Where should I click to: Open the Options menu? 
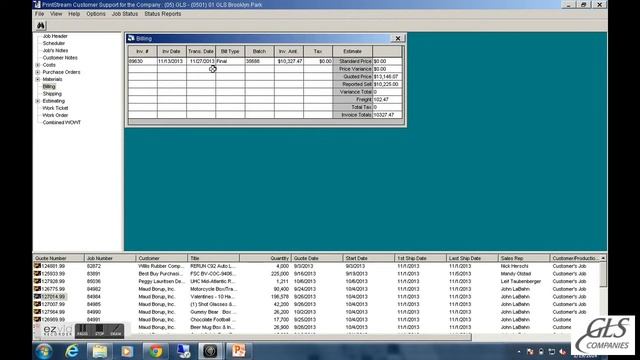click(96, 14)
